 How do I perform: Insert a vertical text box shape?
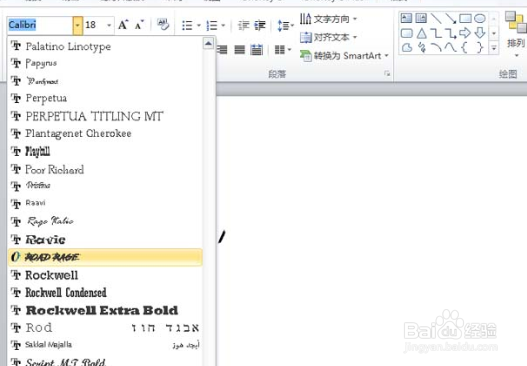tap(421, 18)
